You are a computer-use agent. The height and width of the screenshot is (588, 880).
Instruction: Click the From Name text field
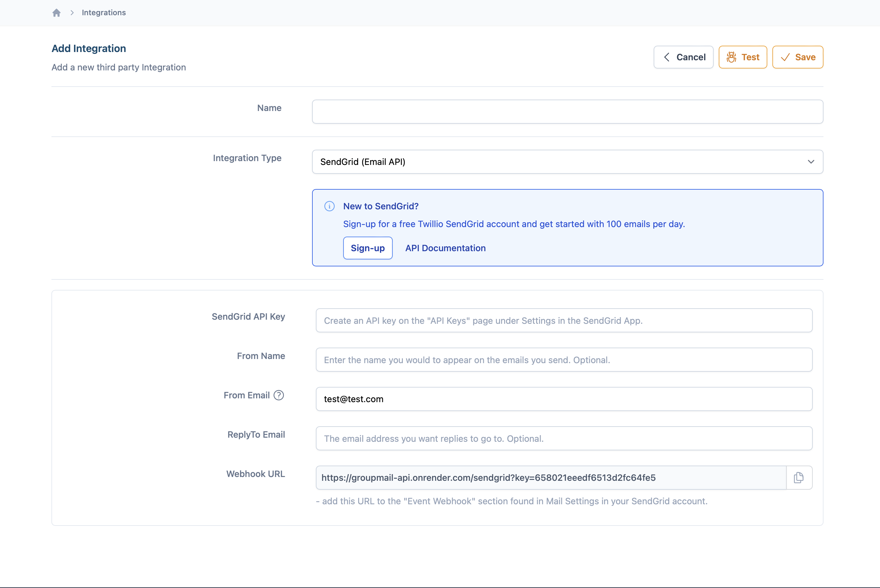563,360
